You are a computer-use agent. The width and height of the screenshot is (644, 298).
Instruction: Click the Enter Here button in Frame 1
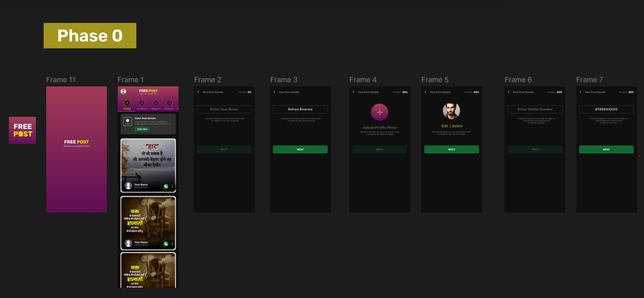point(142,129)
